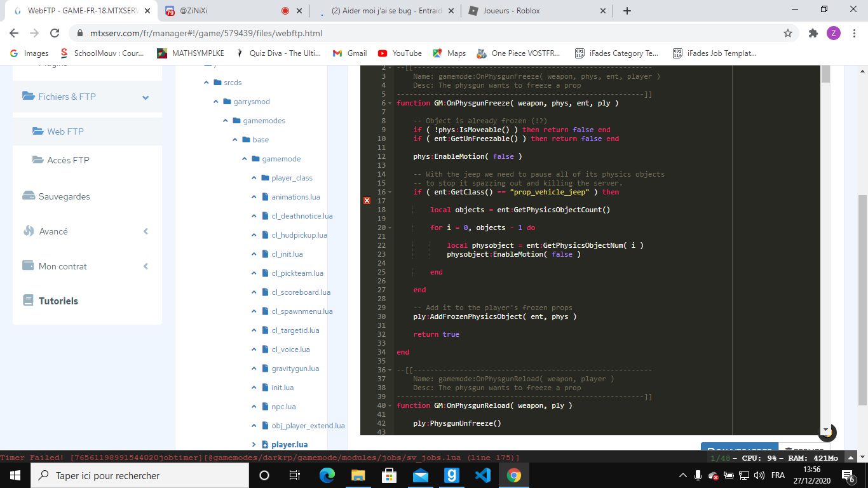This screenshot has height=488, width=868.
Task: Open the Chrome profile avatar Z
Action: click(x=834, y=33)
